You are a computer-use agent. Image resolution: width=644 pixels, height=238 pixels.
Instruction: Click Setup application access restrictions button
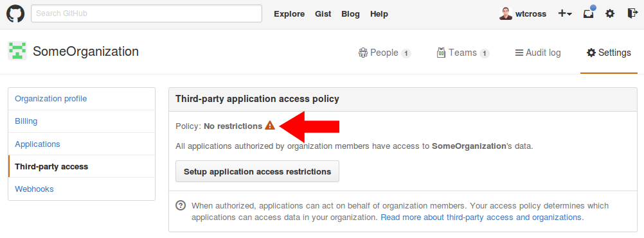[x=257, y=171]
